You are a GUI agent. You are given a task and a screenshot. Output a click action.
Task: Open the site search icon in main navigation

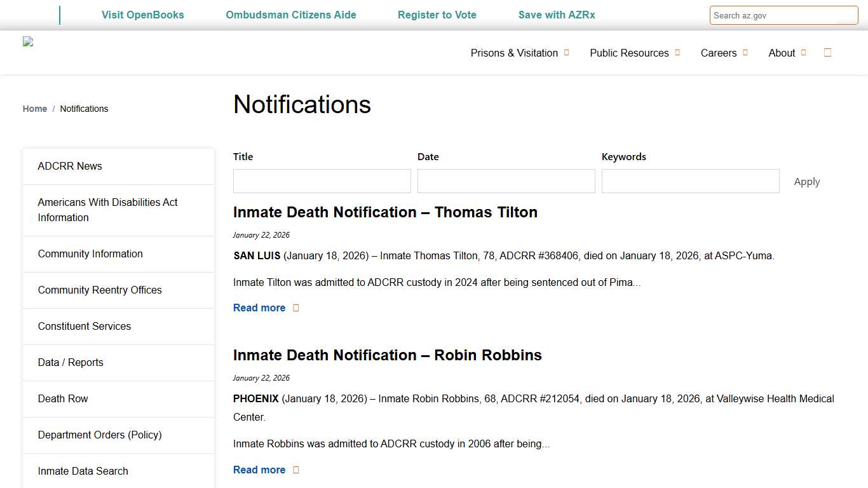(827, 53)
